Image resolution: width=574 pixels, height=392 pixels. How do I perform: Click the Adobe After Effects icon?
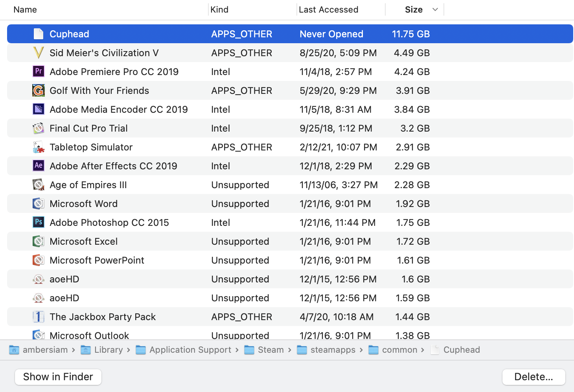point(38,166)
